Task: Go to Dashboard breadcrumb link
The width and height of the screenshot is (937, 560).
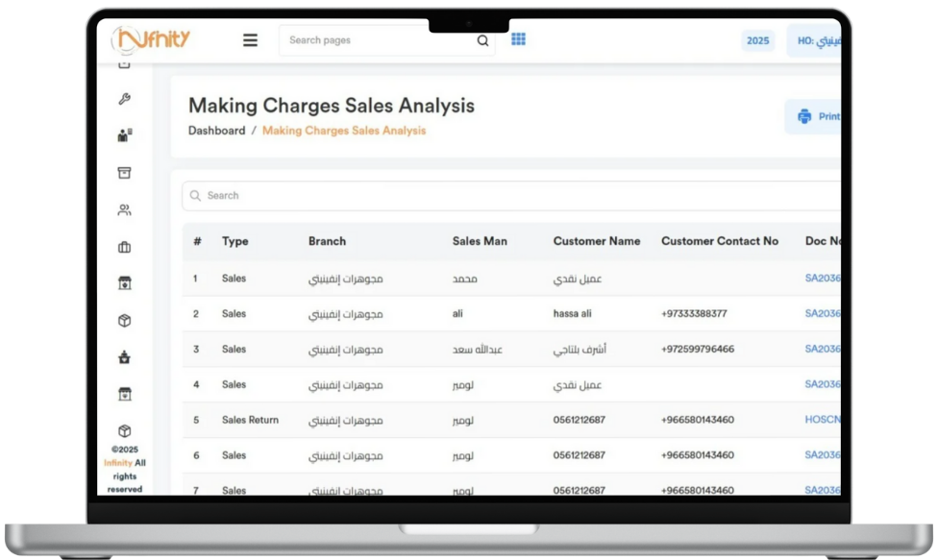Action: (216, 131)
